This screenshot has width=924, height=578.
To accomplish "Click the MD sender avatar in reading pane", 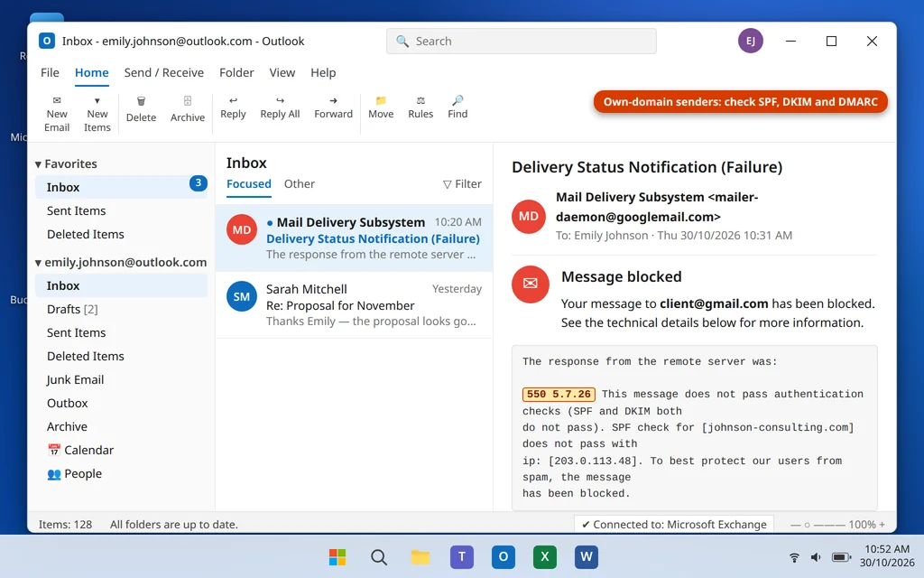I will [x=529, y=217].
